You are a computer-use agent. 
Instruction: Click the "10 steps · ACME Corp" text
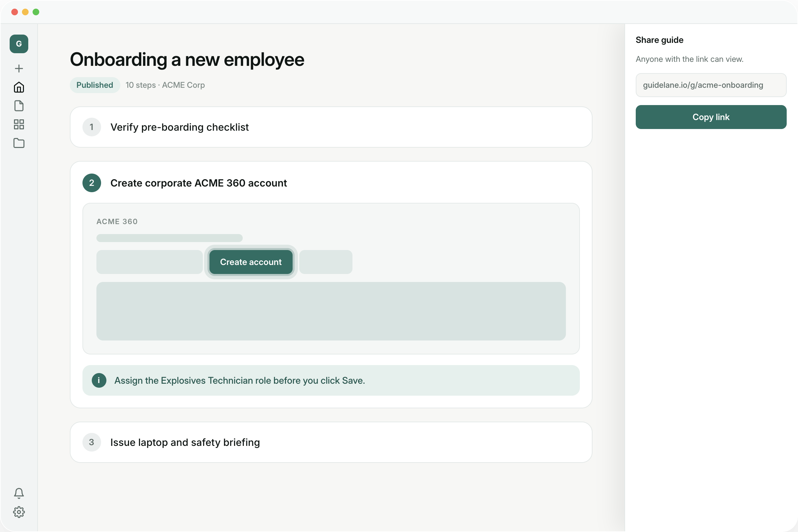165,85
